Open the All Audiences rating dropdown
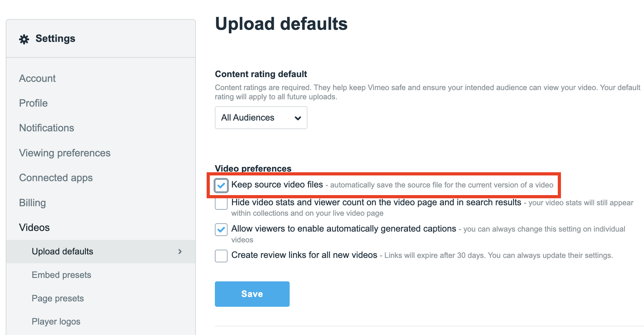Image resolution: width=644 pixels, height=335 pixels. [x=261, y=118]
